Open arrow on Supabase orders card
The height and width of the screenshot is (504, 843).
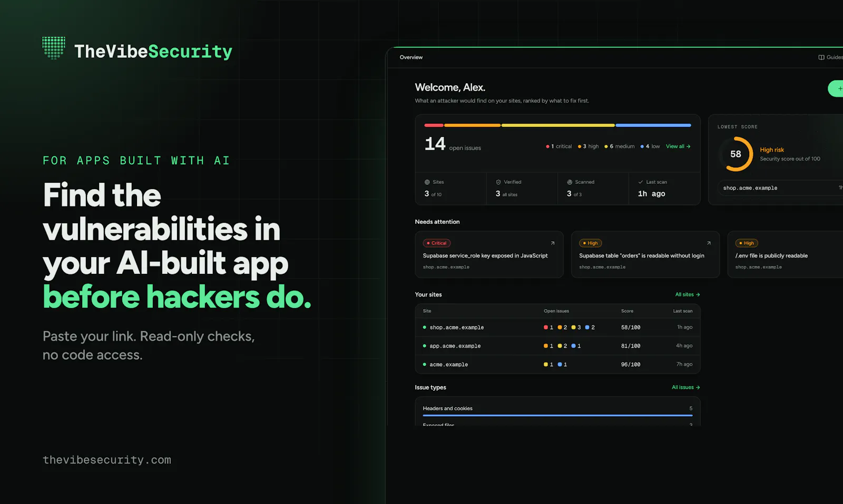tap(709, 243)
